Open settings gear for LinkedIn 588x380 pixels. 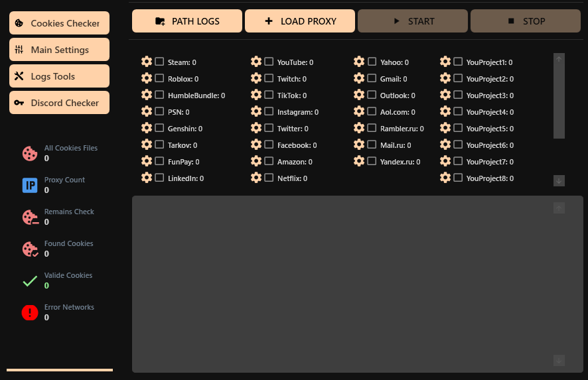pyautogui.click(x=147, y=177)
